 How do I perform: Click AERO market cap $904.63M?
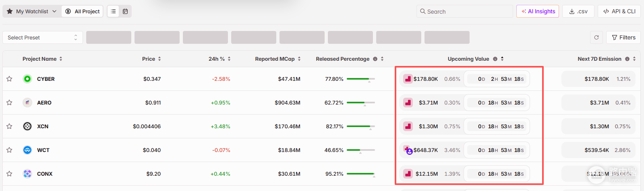click(x=288, y=103)
